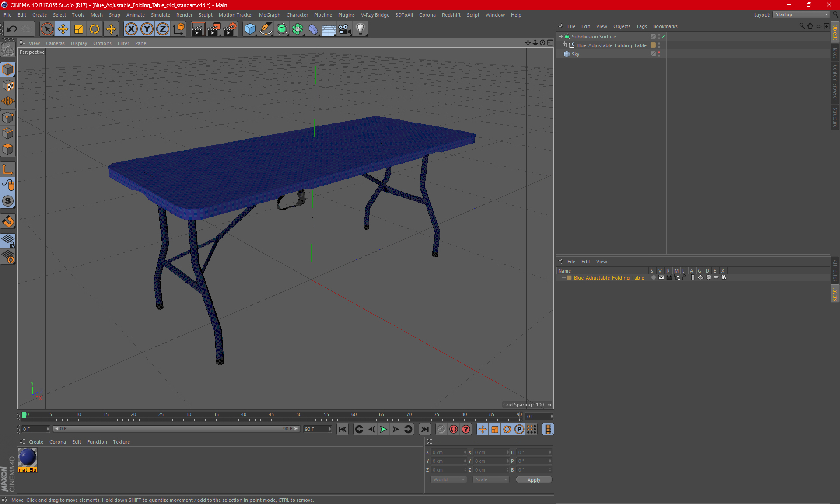Open the Content Browser side tab
Viewport: 840px width, 504px height.
pyautogui.click(x=835, y=82)
